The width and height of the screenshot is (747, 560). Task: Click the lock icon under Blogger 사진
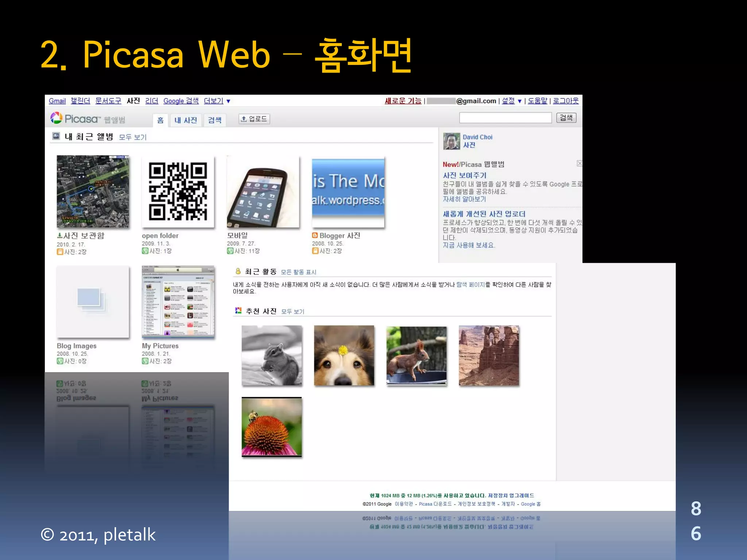315,251
